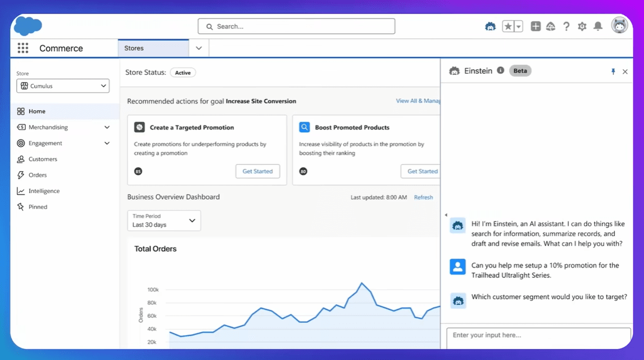Collapse Einstein panel using the left arrow
This screenshot has height=360, width=644.
pyautogui.click(x=446, y=215)
